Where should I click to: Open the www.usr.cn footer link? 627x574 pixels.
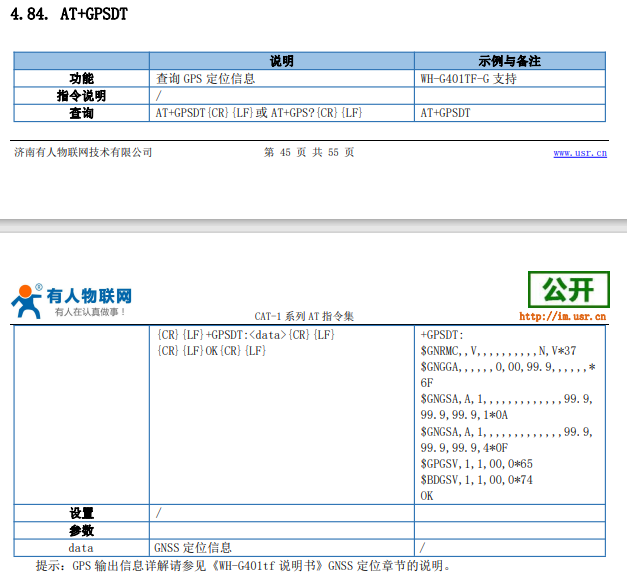pos(580,153)
